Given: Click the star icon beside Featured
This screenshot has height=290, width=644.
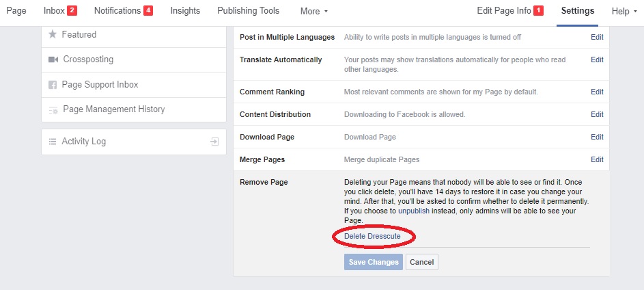Looking at the screenshot, I should (53, 34).
